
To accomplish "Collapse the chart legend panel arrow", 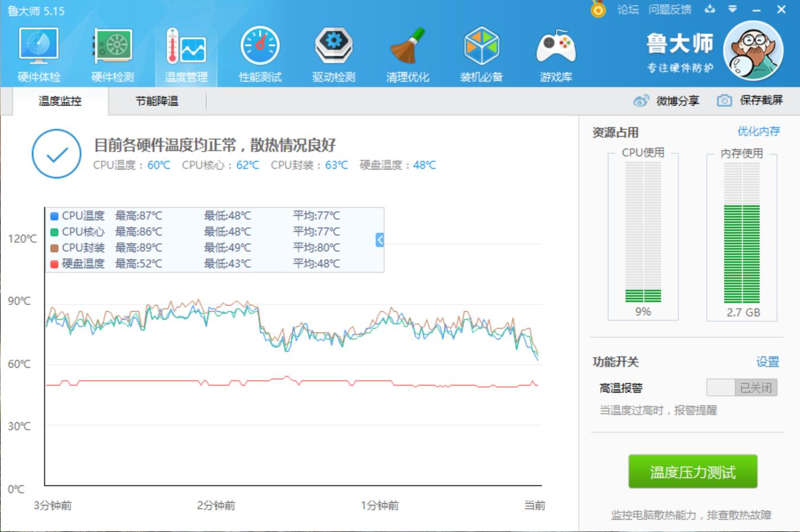I will pos(380,239).
